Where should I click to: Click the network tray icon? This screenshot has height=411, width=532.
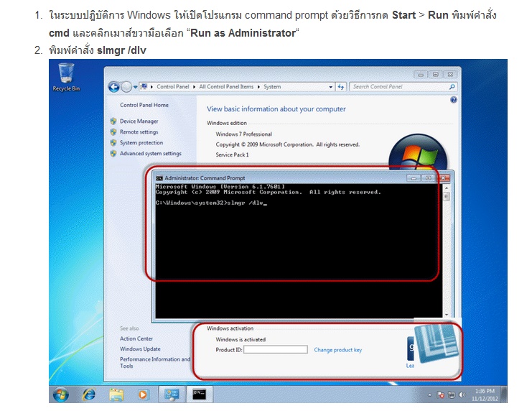(x=452, y=394)
